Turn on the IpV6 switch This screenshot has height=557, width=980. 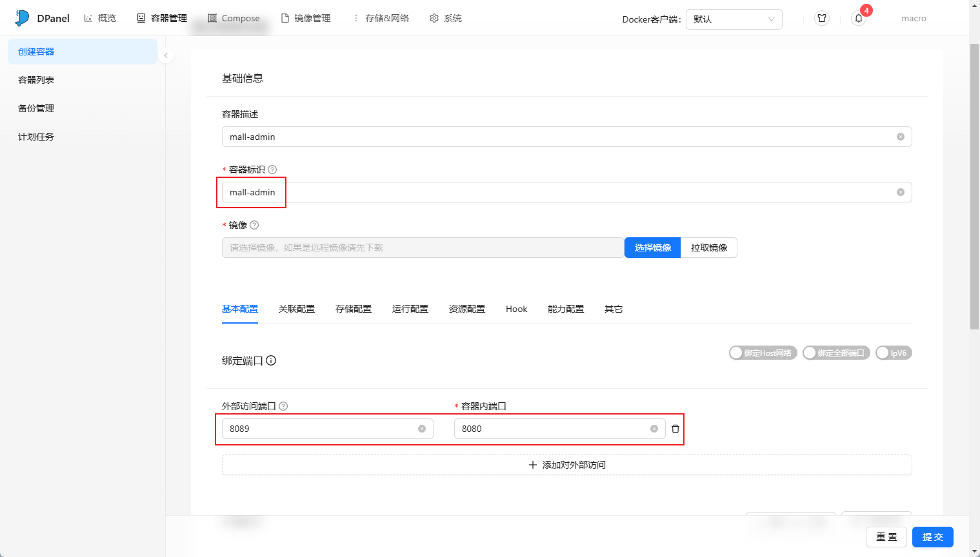click(893, 353)
